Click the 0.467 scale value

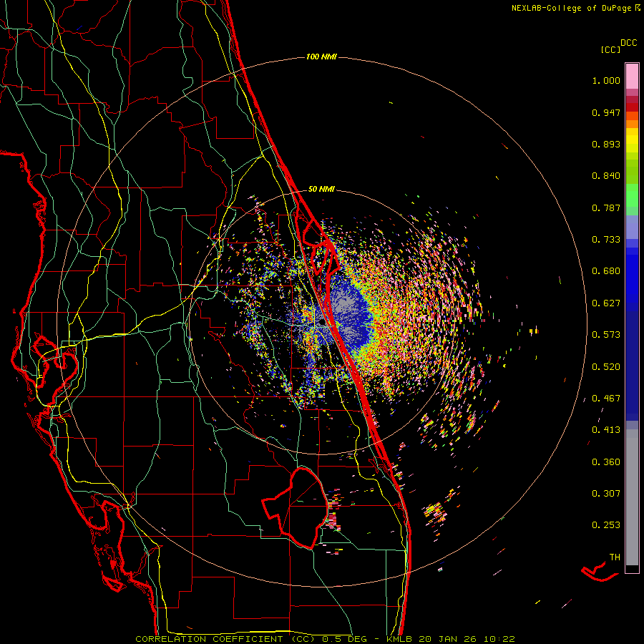click(606, 399)
